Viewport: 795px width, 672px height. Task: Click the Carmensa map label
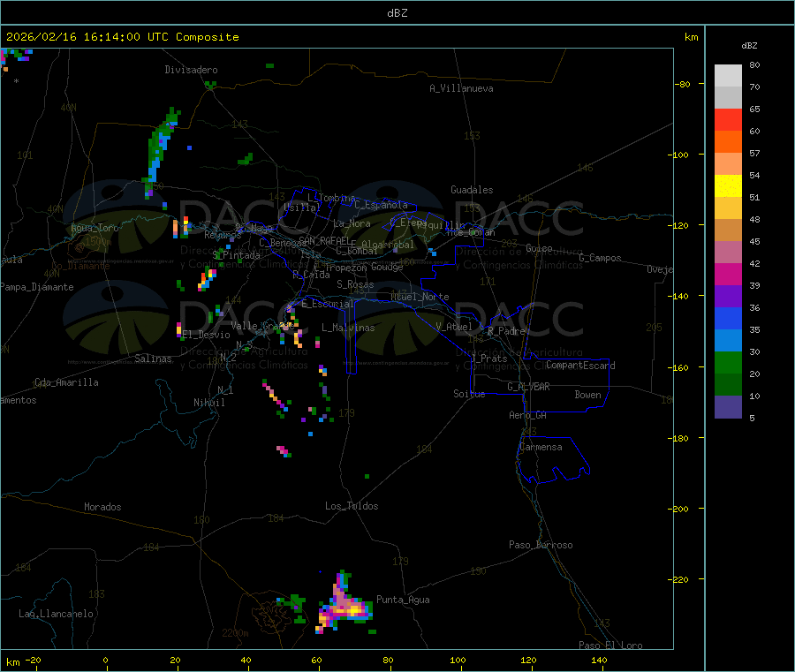pos(541,447)
